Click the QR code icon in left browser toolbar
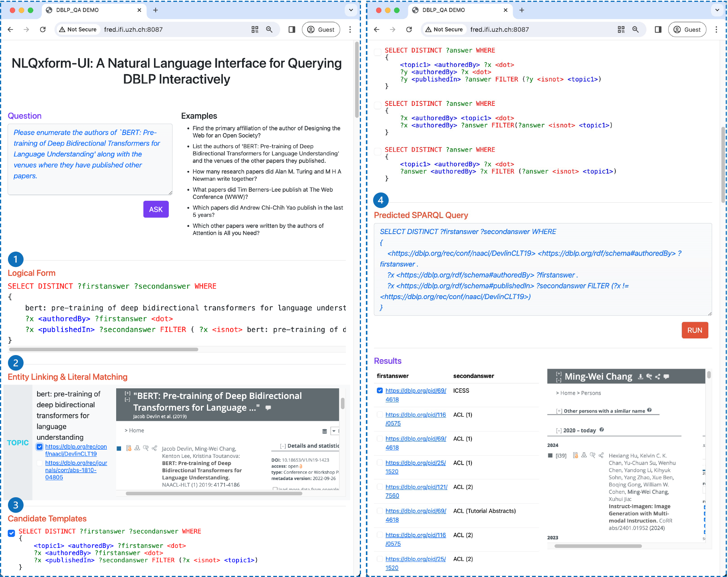 (255, 29)
